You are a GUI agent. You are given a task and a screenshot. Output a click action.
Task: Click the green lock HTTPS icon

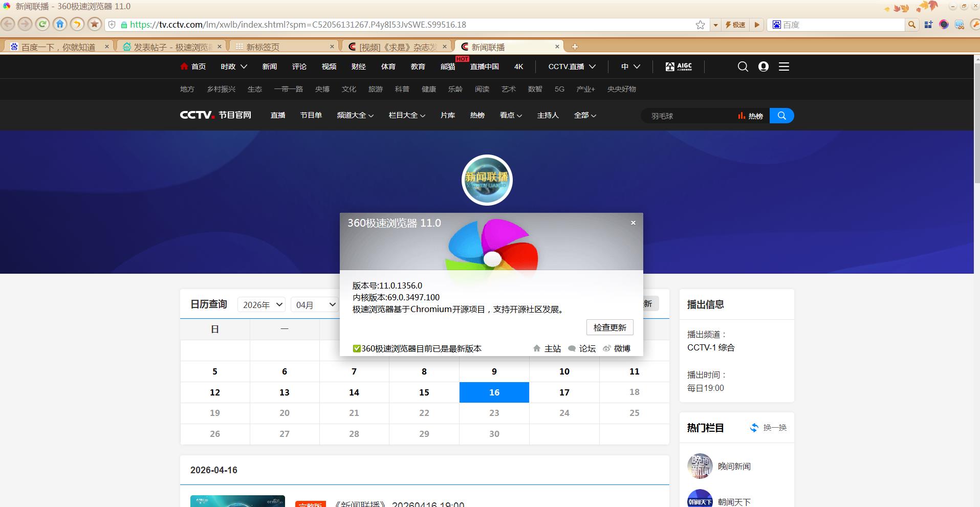pyautogui.click(x=124, y=25)
